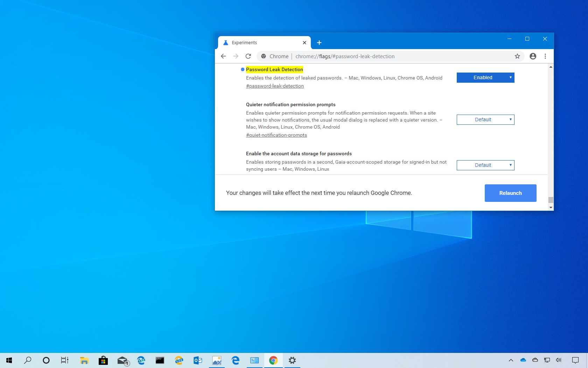Open a new tab with plus button
The image size is (588, 368).
tap(319, 43)
